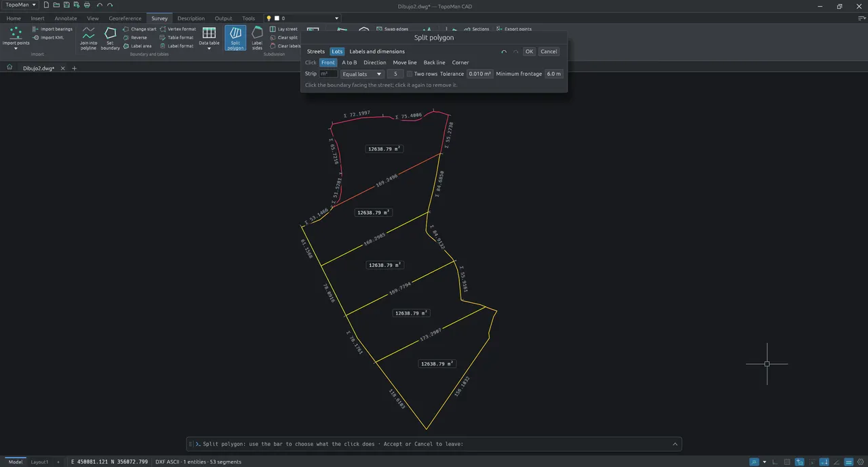Click the Minimum frontage input field
This screenshot has height=467, width=868.
(554, 74)
